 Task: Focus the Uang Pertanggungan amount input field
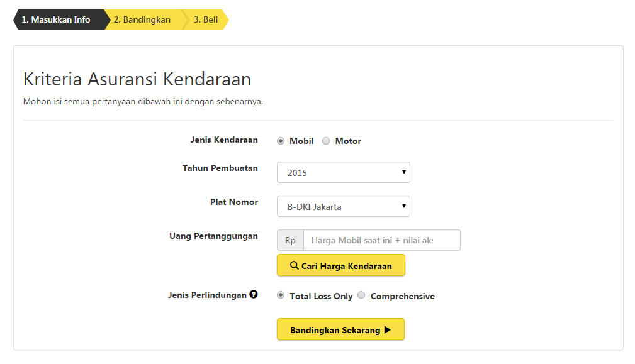[381, 240]
